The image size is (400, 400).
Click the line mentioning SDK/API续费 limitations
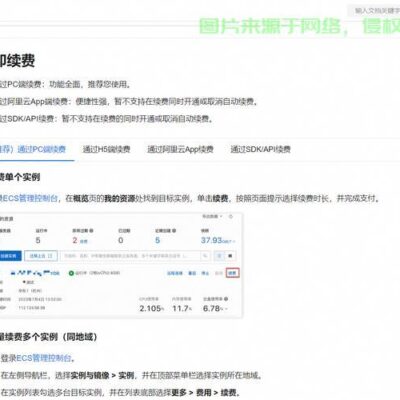coord(106,119)
